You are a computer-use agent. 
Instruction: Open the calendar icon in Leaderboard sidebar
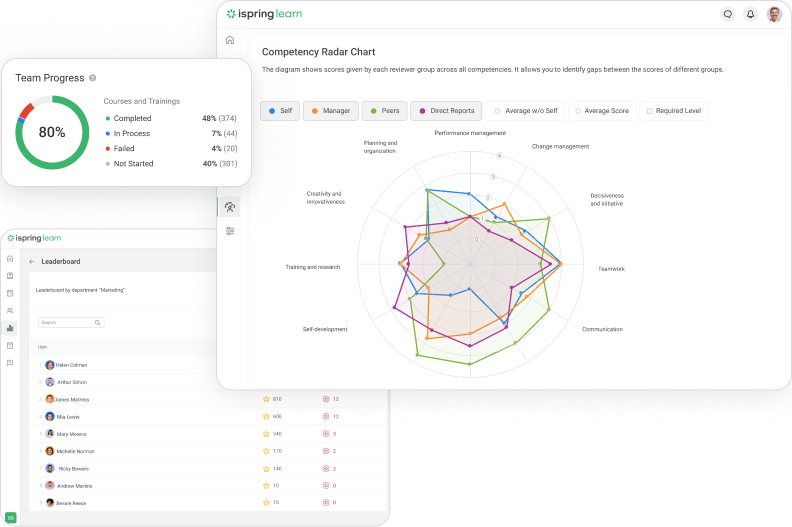10,293
